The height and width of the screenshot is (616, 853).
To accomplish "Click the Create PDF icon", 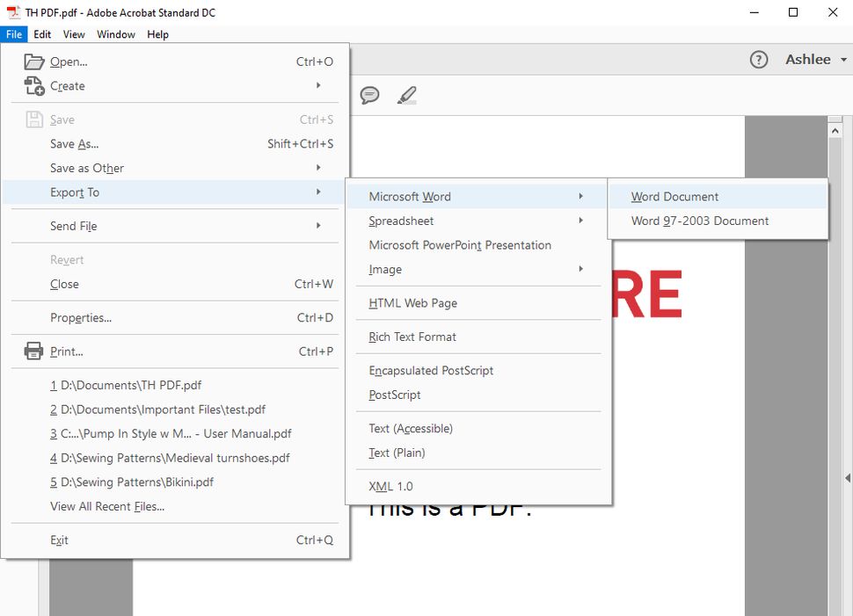I will point(33,85).
